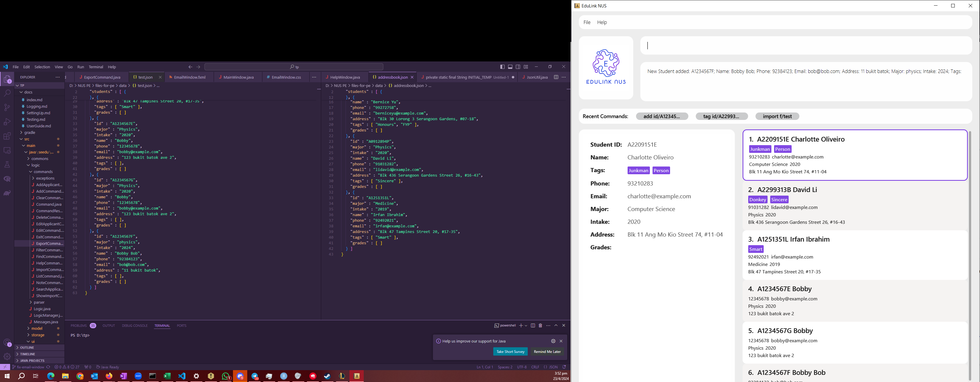Screen dimensions: 980x382
Task: Open the Source Control view icon
Action: (x=7, y=107)
